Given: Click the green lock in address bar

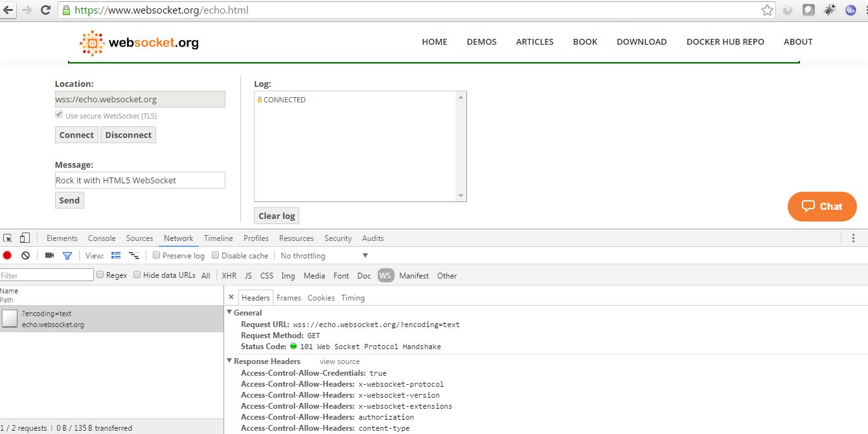Looking at the screenshot, I should coord(66,10).
